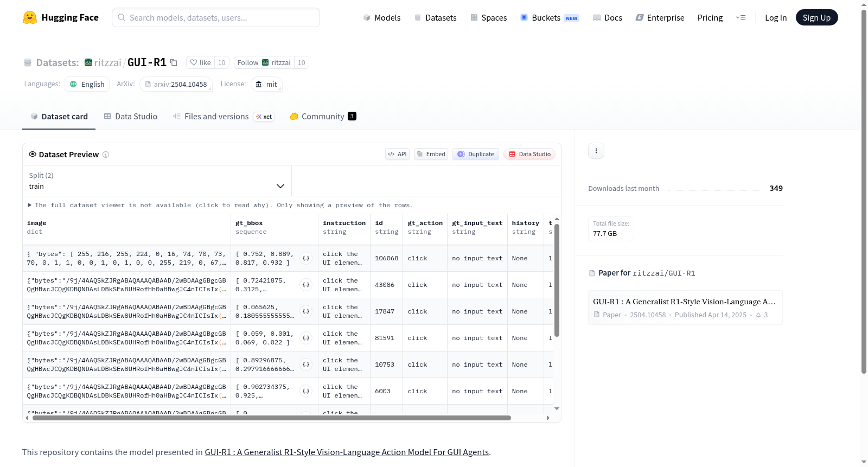Follow the ritzzai account
Viewport: 868px width, 467px height.
coord(264,62)
